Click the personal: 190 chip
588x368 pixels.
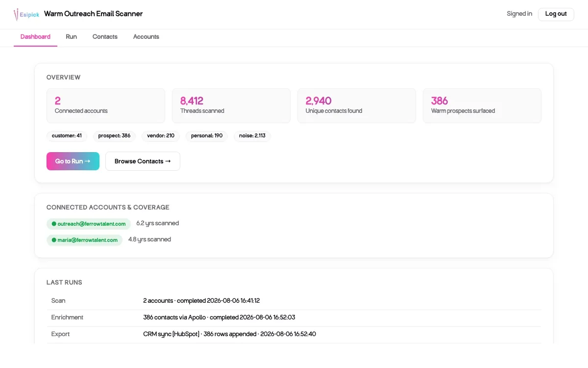207,136
